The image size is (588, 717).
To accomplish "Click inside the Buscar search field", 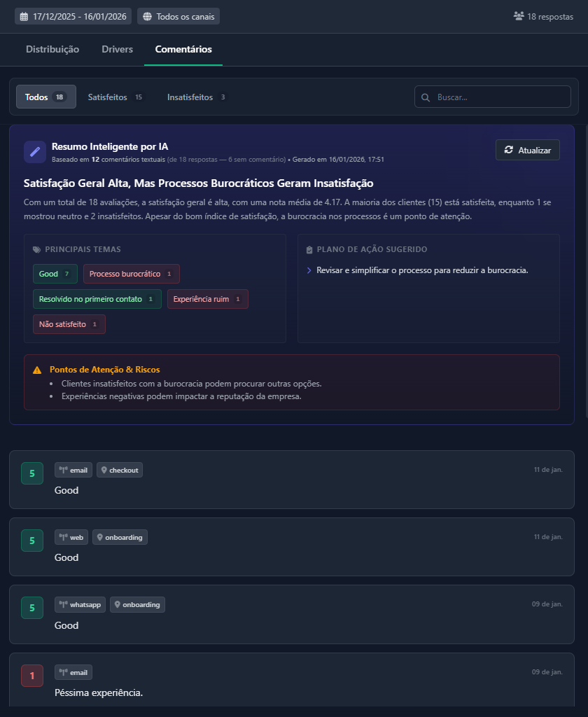I will click(490, 97).
